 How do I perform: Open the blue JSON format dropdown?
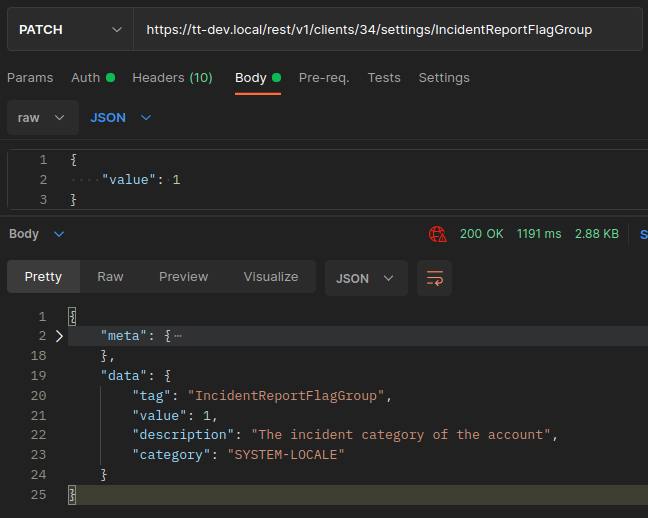[120, 118]
